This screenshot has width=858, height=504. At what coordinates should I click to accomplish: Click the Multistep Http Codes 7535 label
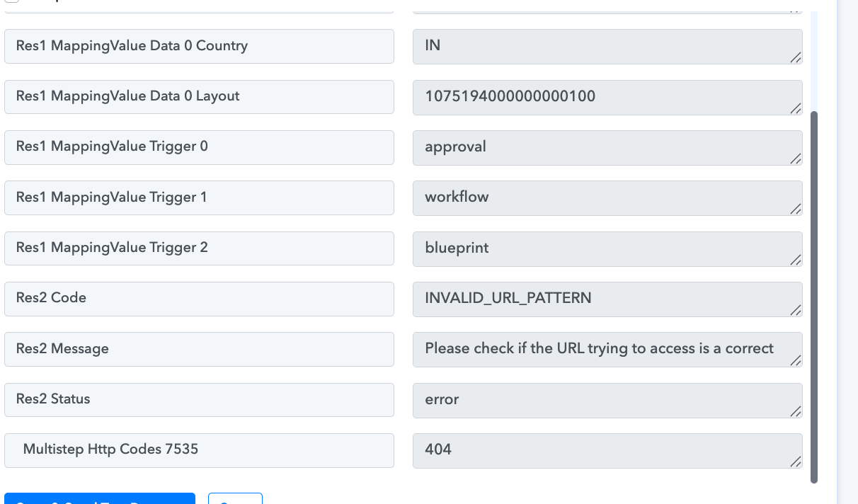(199, 450)
